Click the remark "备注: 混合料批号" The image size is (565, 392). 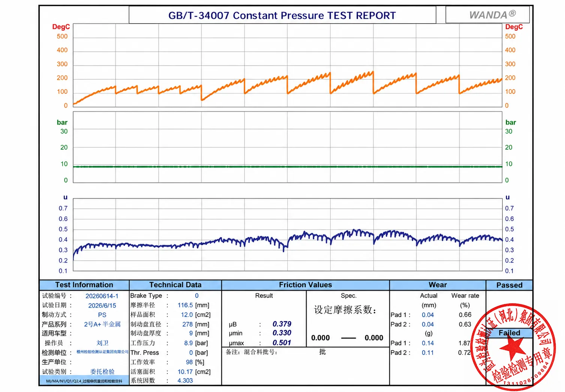coord(251,352)
